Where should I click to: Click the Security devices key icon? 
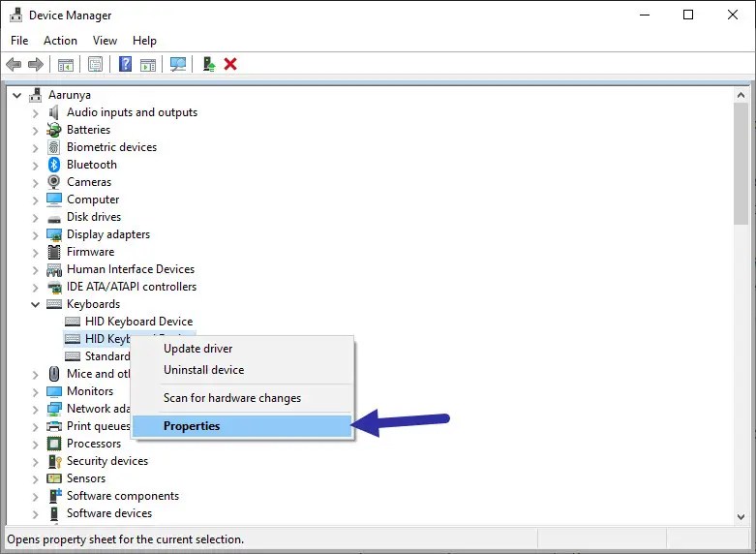point(54,461)
